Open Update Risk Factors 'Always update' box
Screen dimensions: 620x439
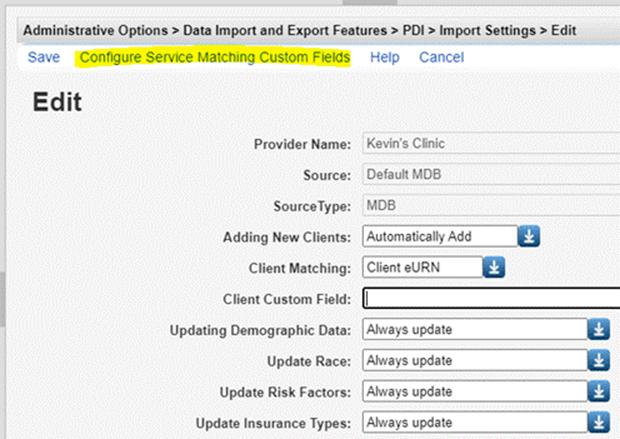(x=472, y=391)
